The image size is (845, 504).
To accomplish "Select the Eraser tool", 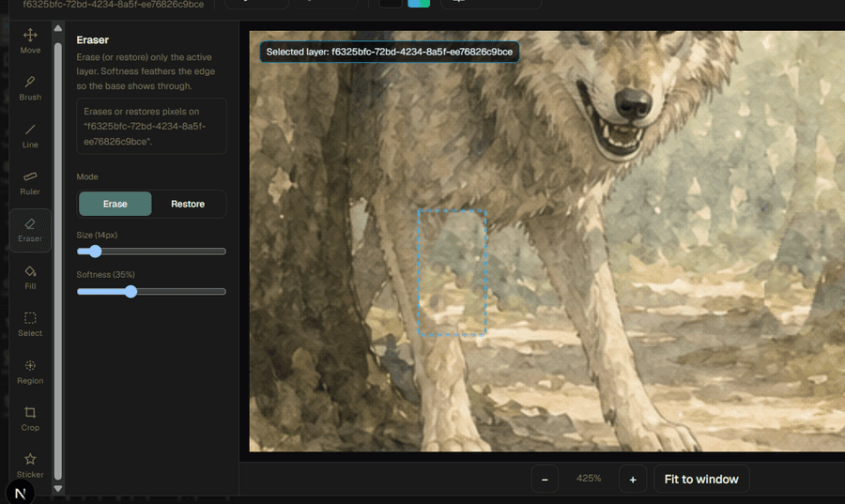I will pos(30,231).
